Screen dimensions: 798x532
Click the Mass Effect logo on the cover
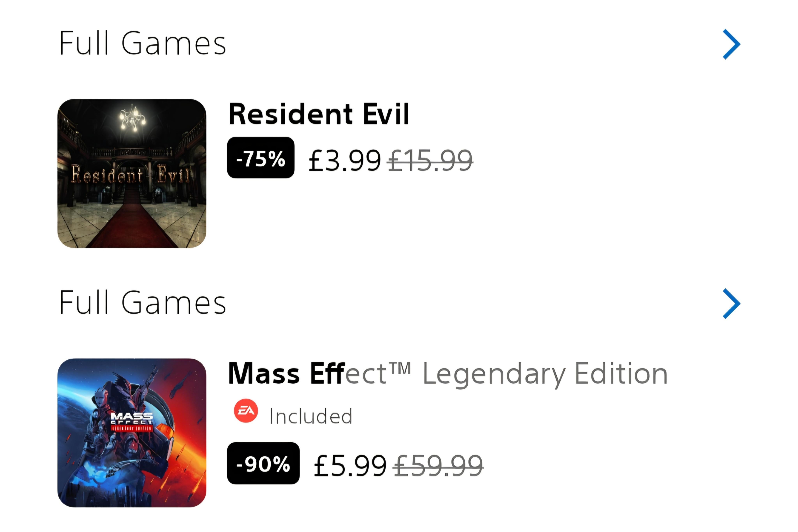pos(132,421)
